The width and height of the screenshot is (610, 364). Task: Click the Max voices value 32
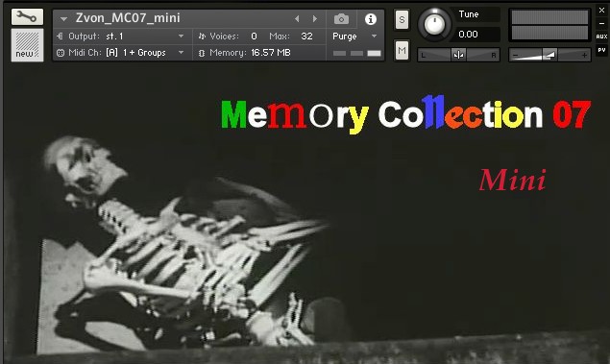306,36
